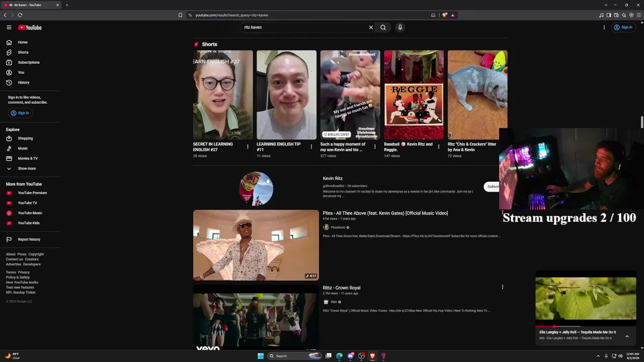Image resolution: width=644 pixels, height=362 pixels.
Task: Open the Brave Shields icon in address bar
Action: 444,15
